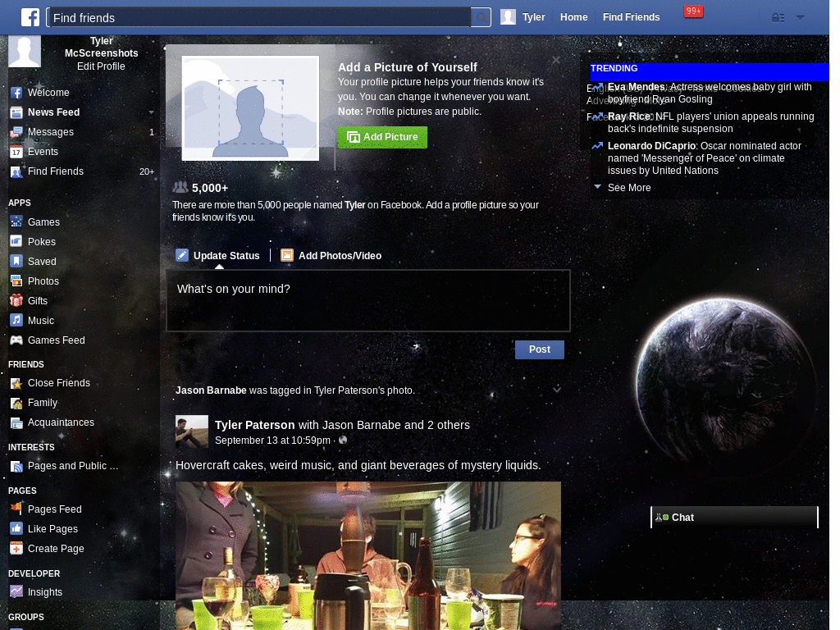Open Tyler Paterson's profile name link
The height and width of the screenshot is (630, 840).
click(254, 426)
